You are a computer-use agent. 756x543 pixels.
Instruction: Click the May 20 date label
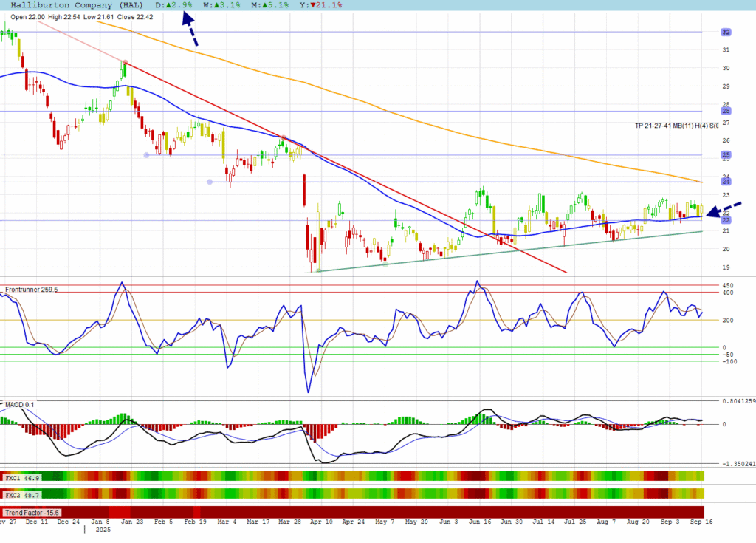point(416,522)
